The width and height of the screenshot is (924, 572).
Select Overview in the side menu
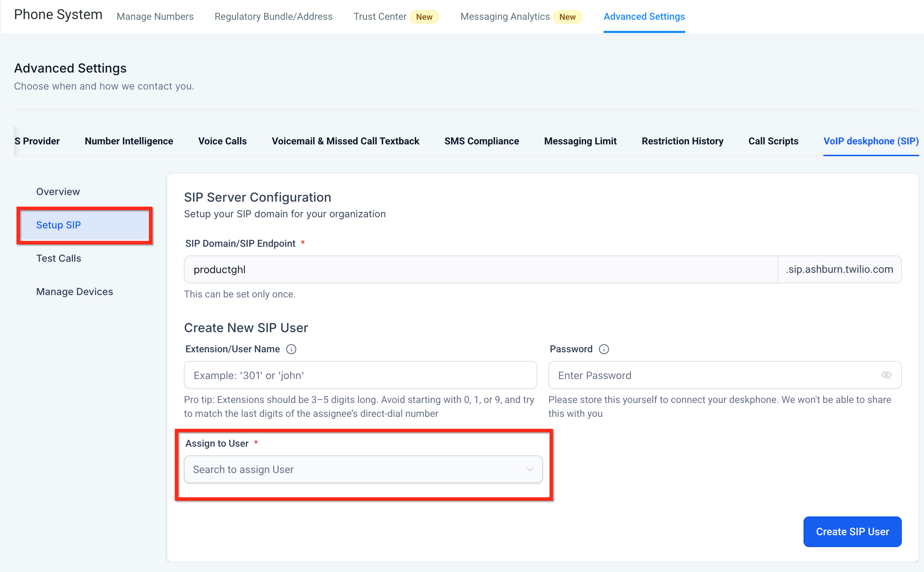(x=58, y=192)
